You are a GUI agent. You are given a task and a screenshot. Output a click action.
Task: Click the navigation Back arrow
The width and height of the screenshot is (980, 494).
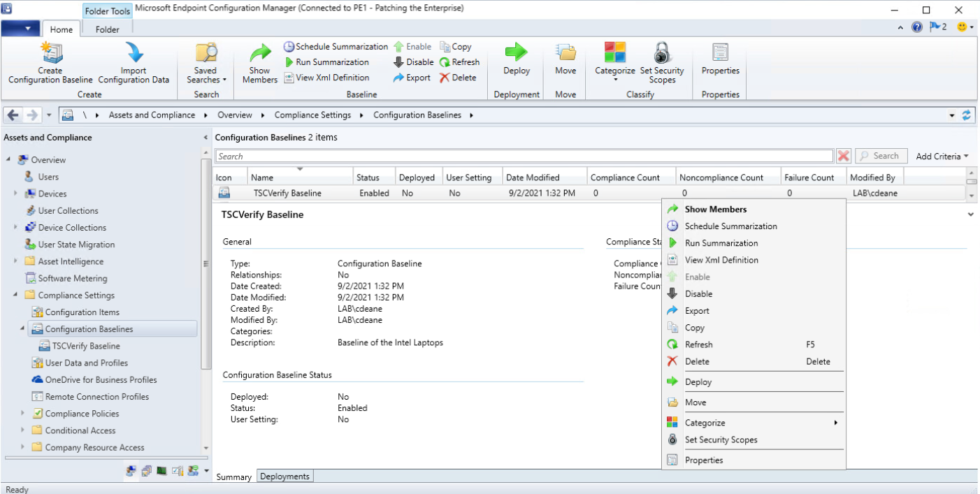(13, 115)
